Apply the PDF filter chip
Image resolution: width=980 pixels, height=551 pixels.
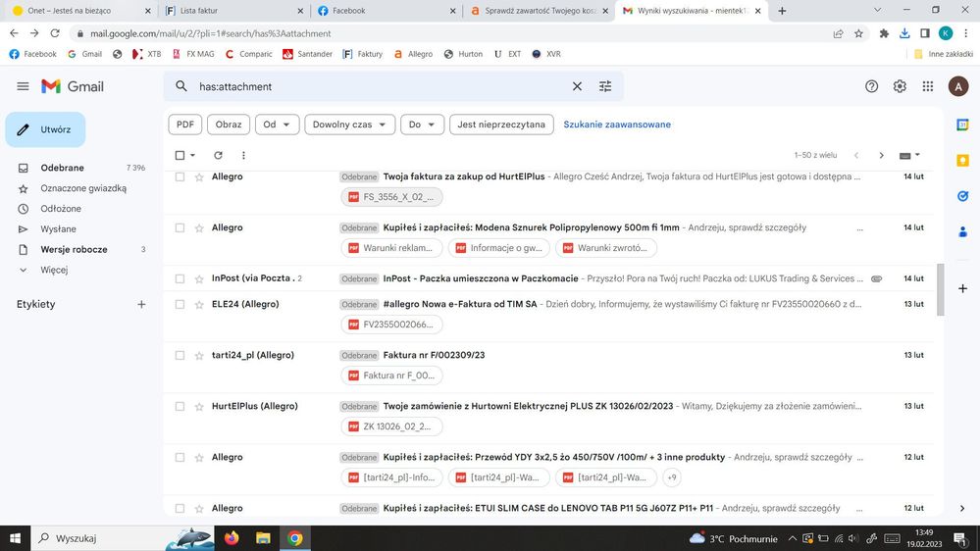point(185,125)
